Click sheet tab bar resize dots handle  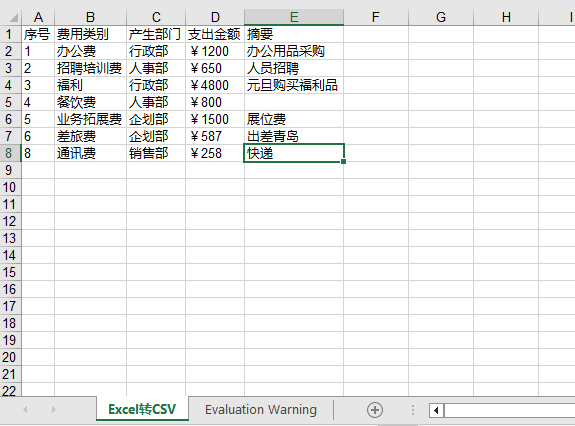click(x=413, y=410)
